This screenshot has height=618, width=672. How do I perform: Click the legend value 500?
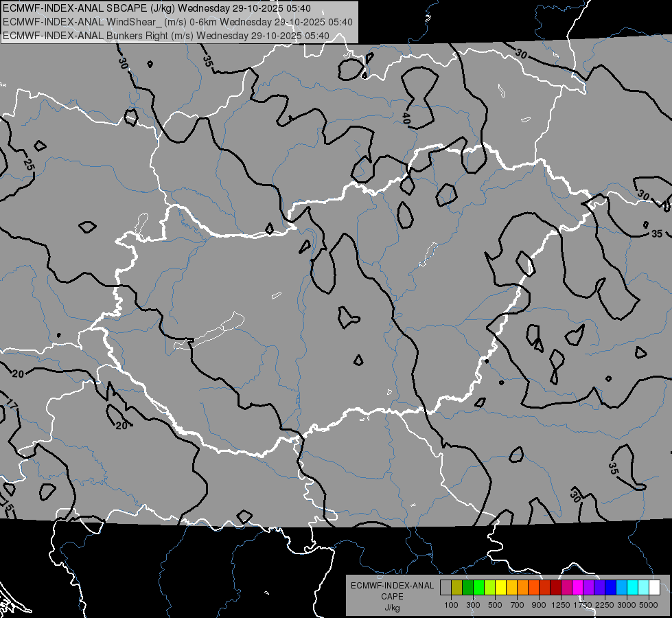click(x=495, y=605)
